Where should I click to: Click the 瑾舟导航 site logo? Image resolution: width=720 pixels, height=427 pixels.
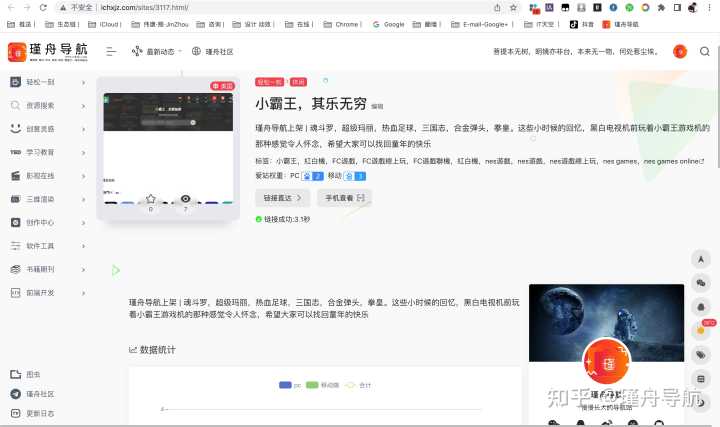click(48, 52)
